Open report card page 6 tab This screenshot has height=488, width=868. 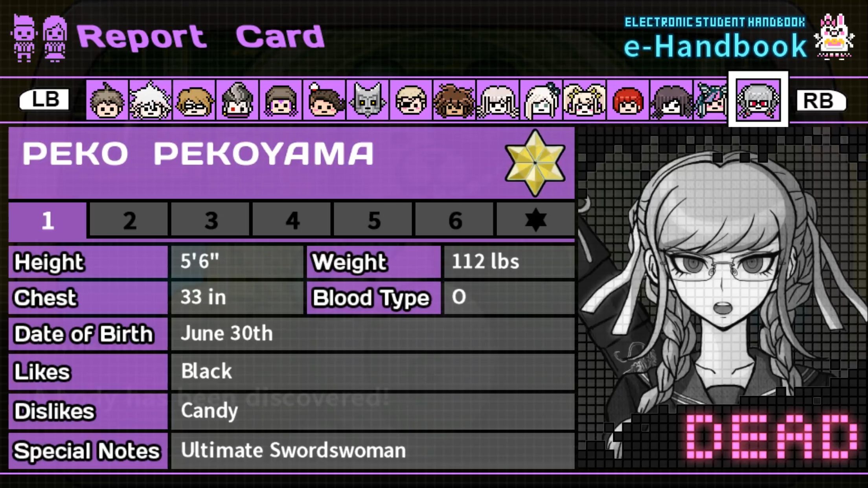click(454, 220)
